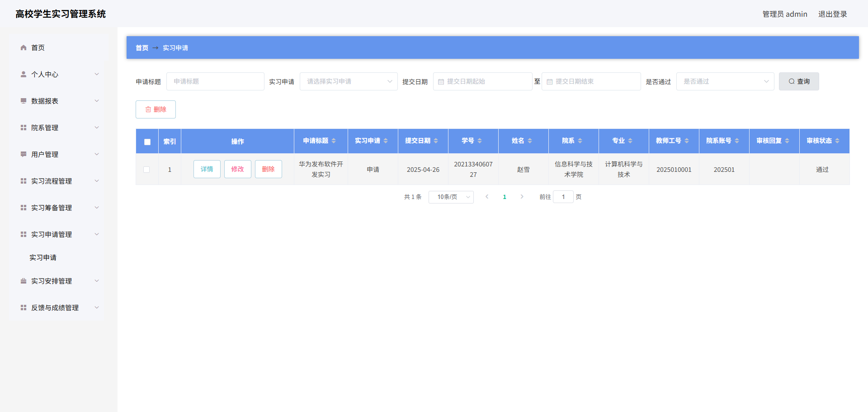The height and width of the screenshot is (412, 868).
Task: Click the home icon beside 首页 in sidebar
Action: coord(24,47)
